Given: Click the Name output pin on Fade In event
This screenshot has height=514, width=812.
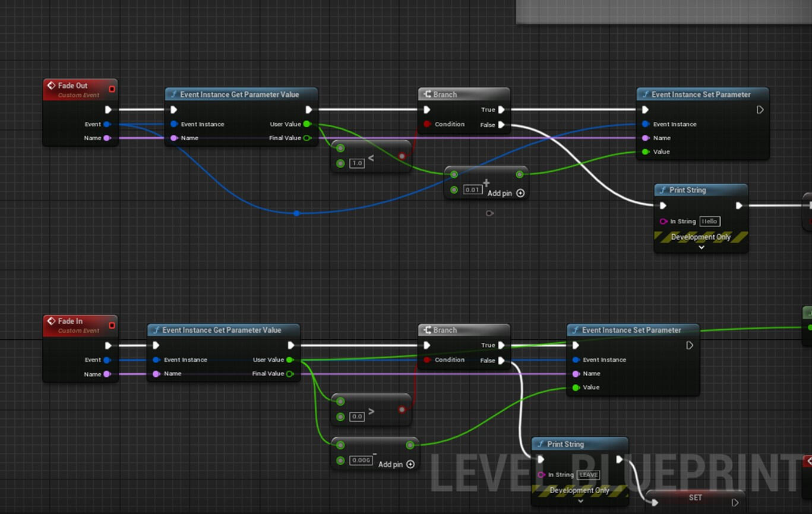Looking at the screenshot, I should click(107, 374).
